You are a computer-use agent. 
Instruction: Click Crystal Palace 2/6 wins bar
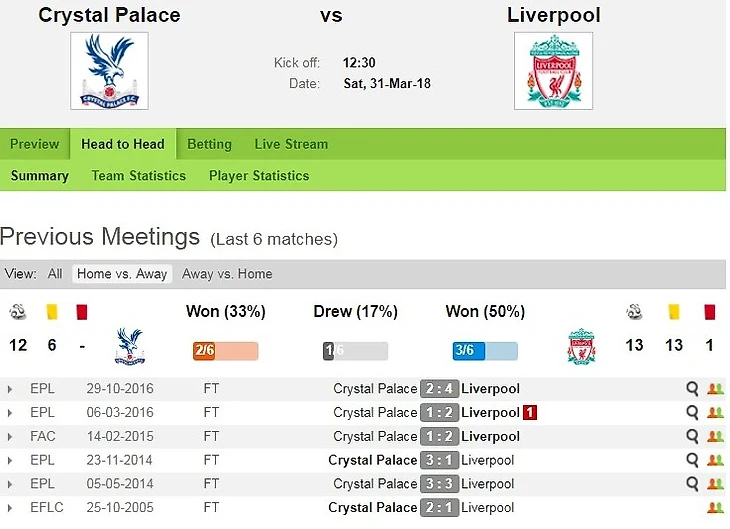[225, 351]
